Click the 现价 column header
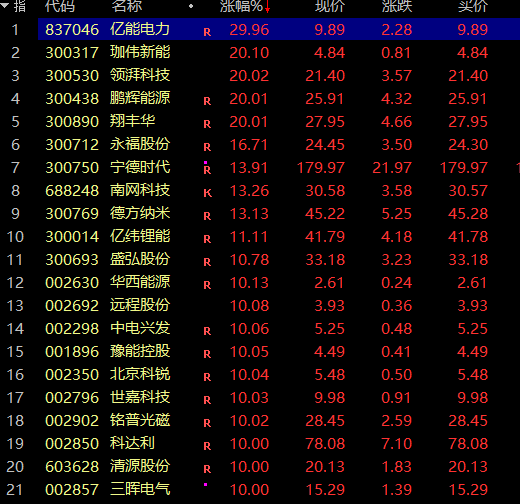520x504 pixels. click(x=330, y=6)
